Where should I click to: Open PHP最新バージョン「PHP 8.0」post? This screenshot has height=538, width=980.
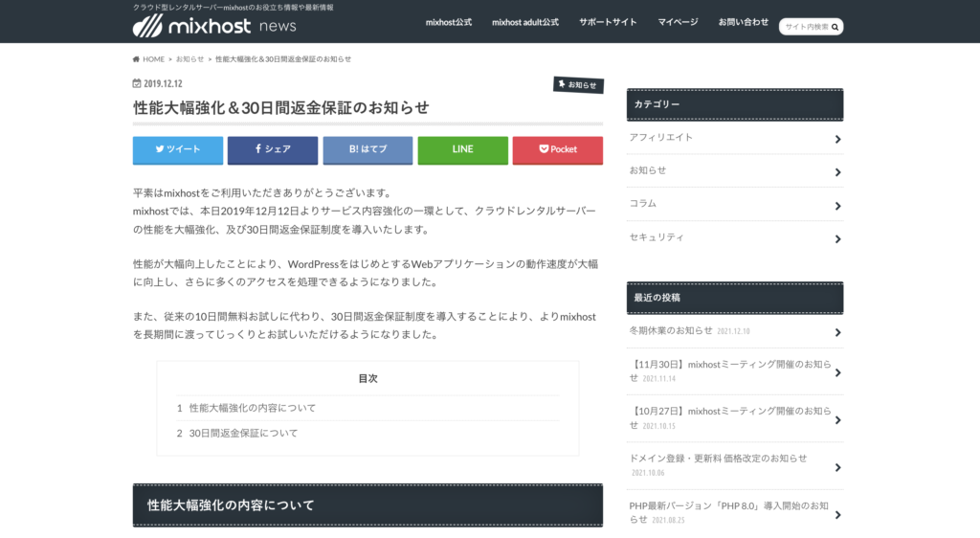point(728,512)
